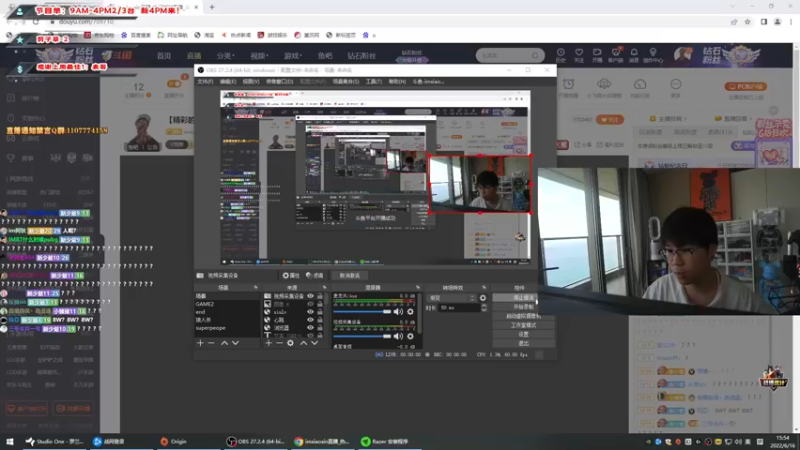
Task: Move the selected source down in the list
Action: (x=314, y=343)
